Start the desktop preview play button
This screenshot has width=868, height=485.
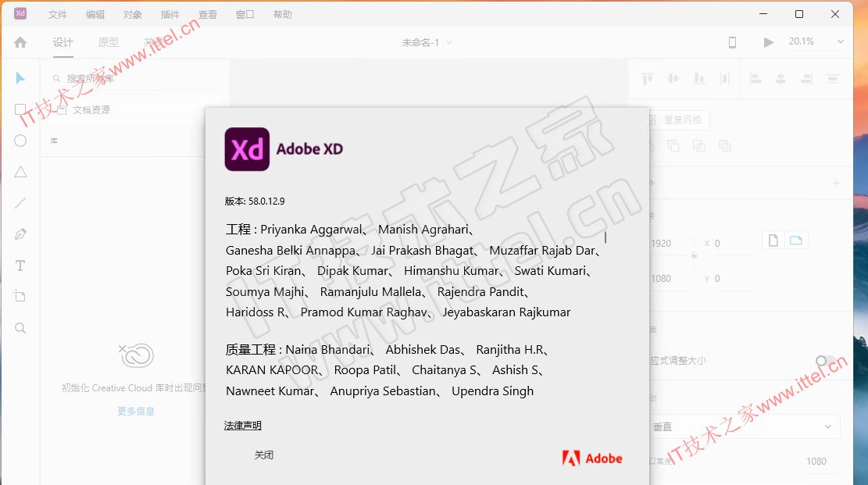[768, 43]
